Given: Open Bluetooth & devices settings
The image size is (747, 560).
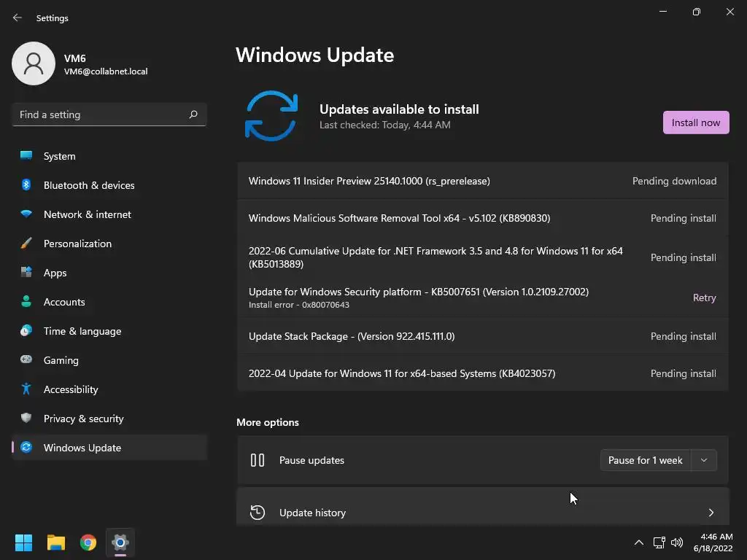Looking at the screenshot, I should click(x=109, y=185).
